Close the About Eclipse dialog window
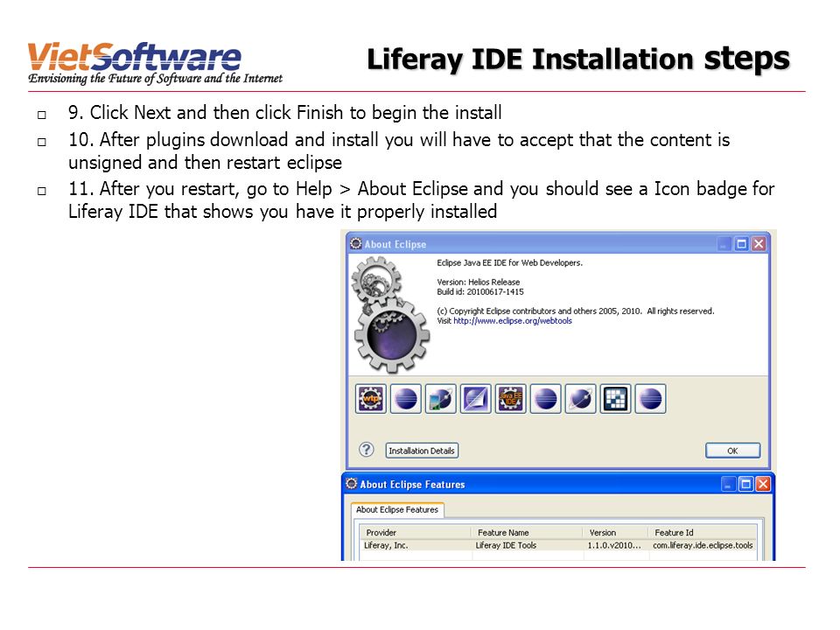 pos(759,244)
